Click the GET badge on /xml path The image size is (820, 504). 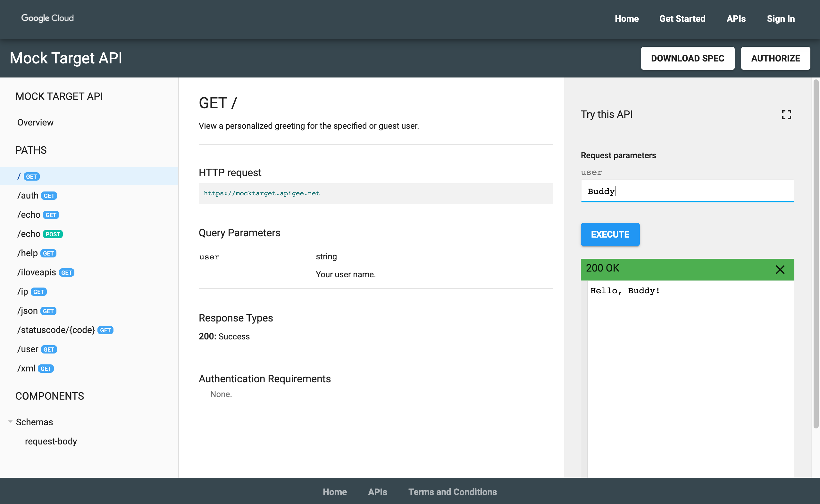46,368
